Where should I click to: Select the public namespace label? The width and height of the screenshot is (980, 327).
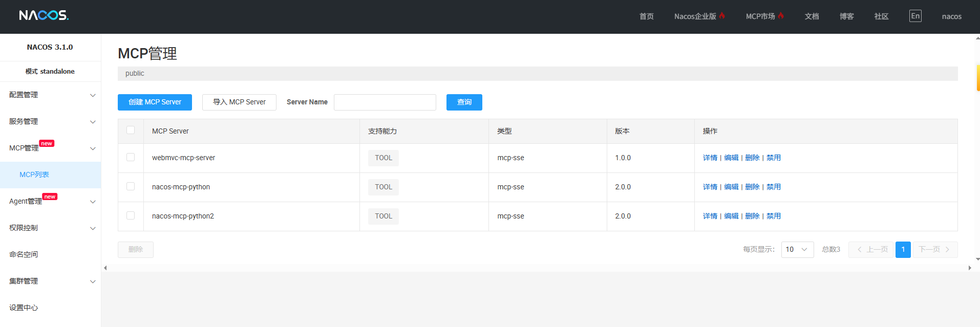click(x=135, y=73)
